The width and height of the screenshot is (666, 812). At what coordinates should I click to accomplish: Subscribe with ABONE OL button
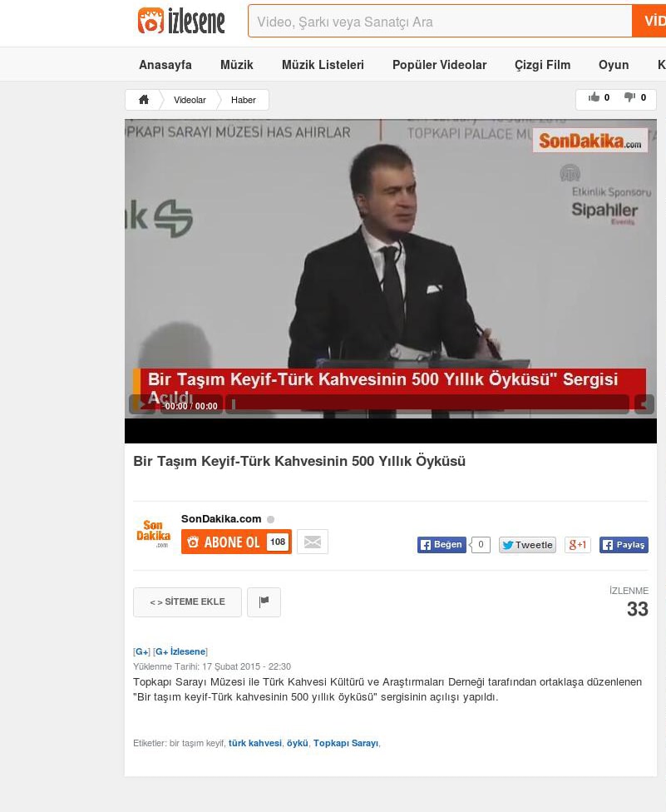[236, 542]
